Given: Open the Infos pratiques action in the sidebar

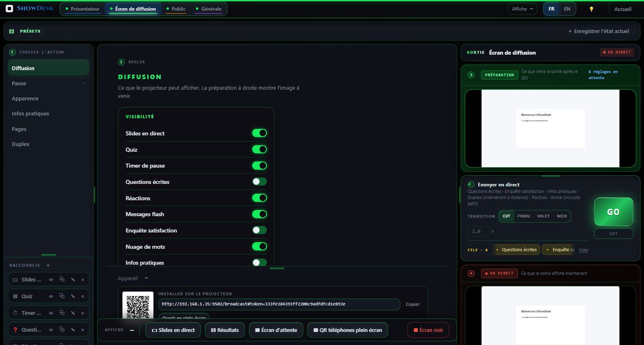Looking at the screenshot, I should pos(48,113).
